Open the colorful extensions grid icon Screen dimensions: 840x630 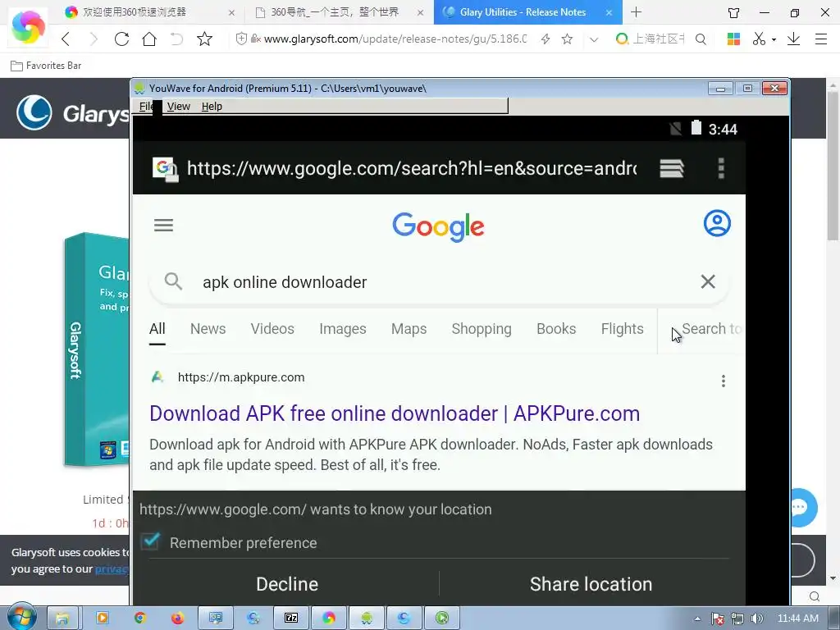pos(733,39)
